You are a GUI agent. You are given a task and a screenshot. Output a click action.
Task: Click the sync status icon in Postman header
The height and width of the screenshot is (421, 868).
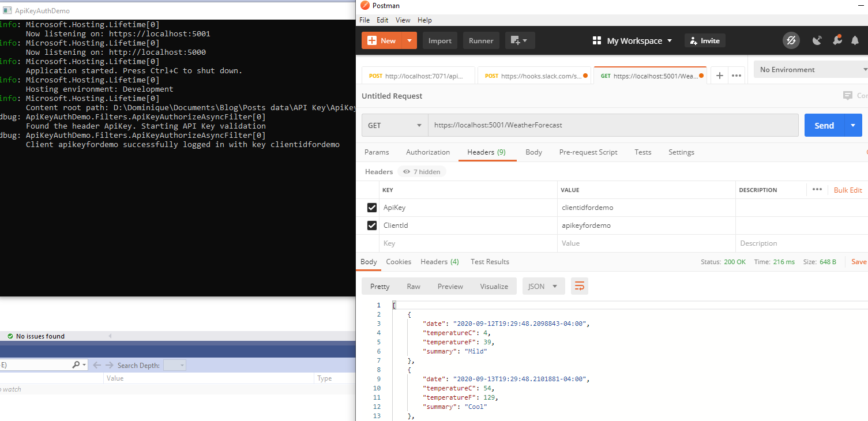tap(791, 40)
